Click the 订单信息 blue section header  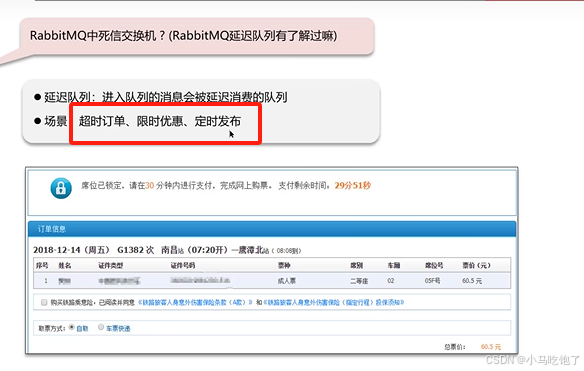point(272,229)
